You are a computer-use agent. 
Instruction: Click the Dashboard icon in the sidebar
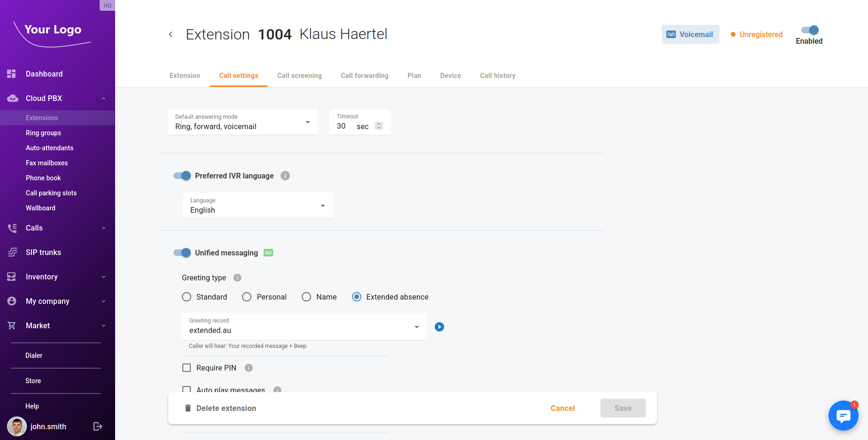click(x=12, y=74)
